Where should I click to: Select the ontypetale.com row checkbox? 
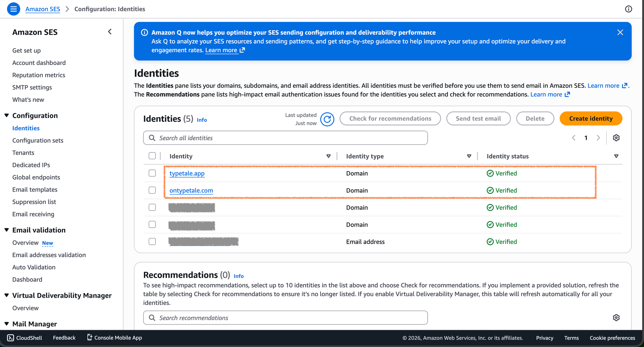[x=152, y=190]
